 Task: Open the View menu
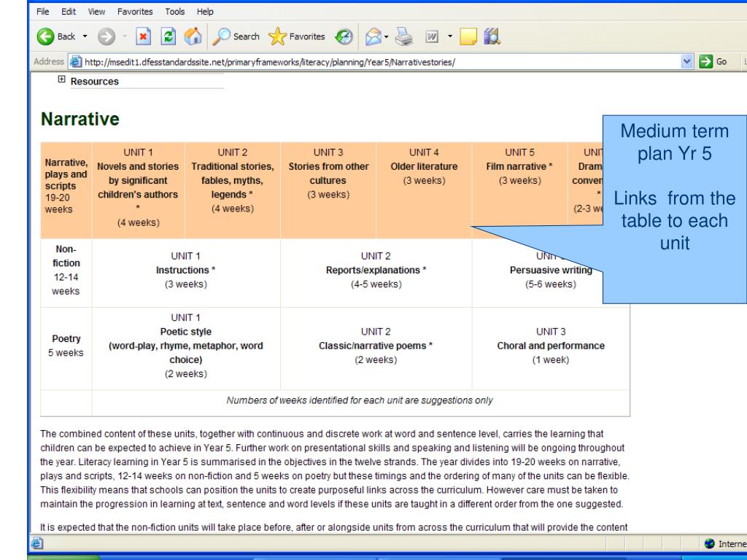coord(96,12)
